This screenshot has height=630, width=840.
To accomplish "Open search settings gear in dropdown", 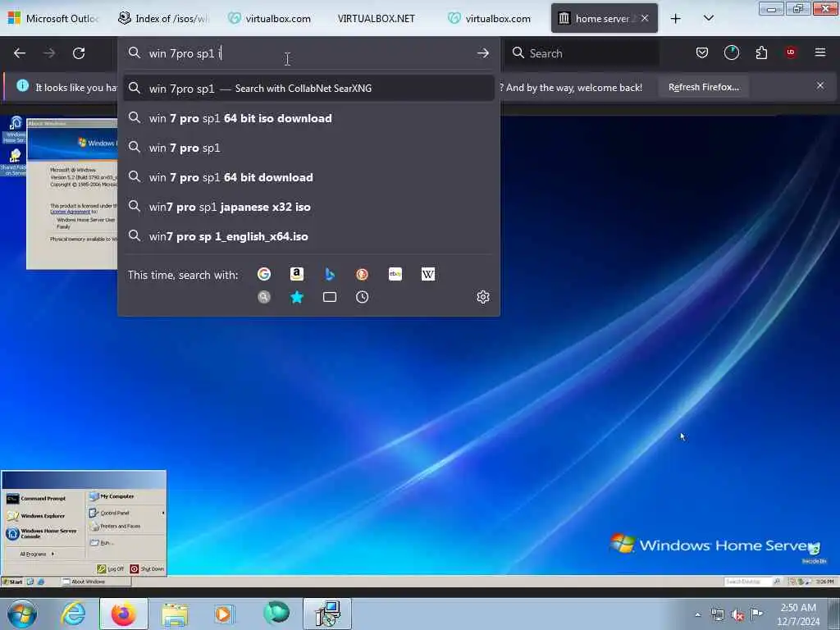I will tap(483, 297).
